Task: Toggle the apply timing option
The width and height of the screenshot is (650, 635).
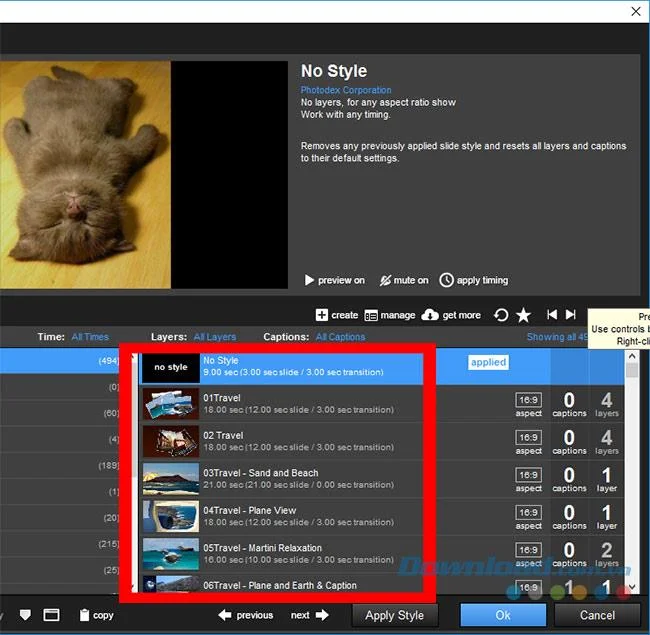Action: [x=474, y=280]
